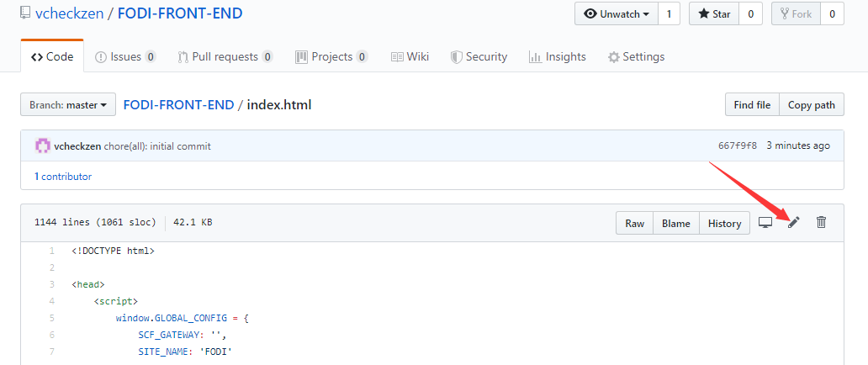The image size is (868, 365).
Task: Open Blame view
Action: click(x=676, y=223)
